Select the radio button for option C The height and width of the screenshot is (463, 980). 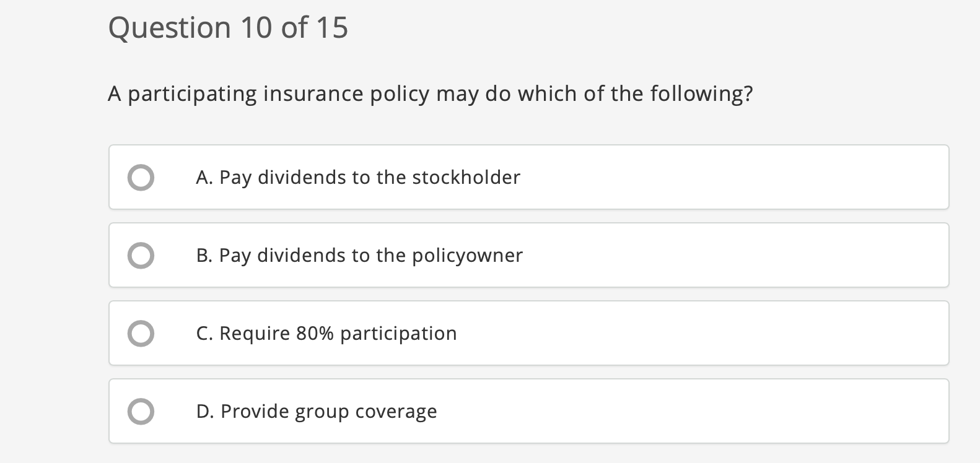pos(141,333)
